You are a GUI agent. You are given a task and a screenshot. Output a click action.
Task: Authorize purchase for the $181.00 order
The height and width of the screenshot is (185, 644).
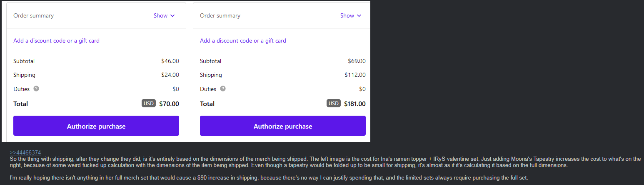pos(283,126)
